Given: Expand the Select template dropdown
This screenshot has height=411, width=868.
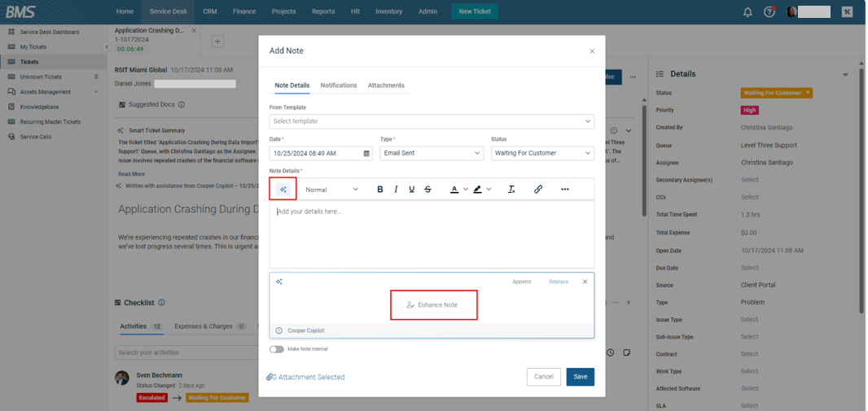Looking at the screenshot, I should (x=432, y=121).
